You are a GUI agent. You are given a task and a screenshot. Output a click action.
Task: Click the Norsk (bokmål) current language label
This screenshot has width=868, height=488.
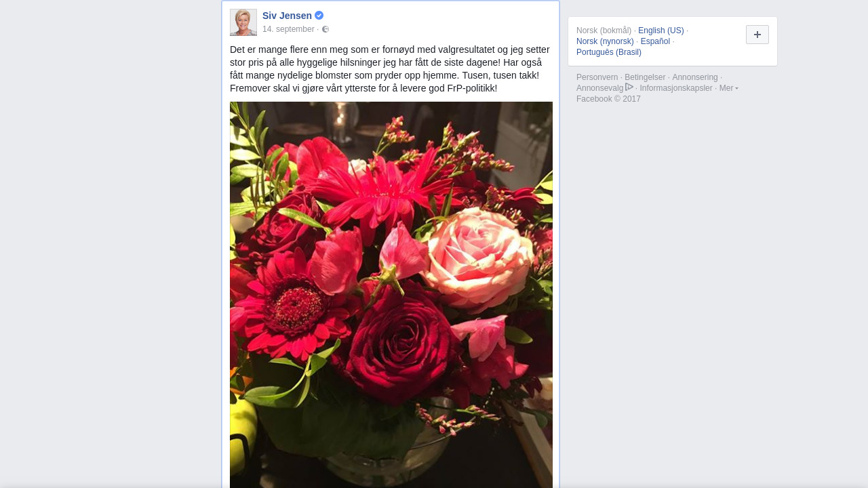pyautogui.click(x=604, y=30)
